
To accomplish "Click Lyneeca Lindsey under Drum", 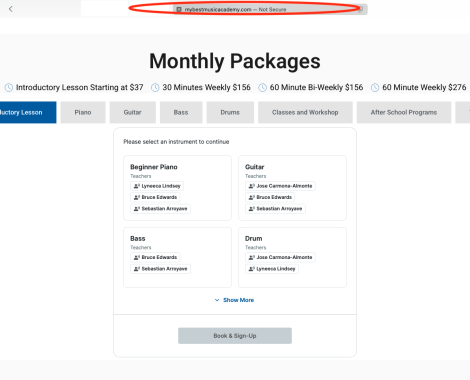I will click(x=272, y=269).
